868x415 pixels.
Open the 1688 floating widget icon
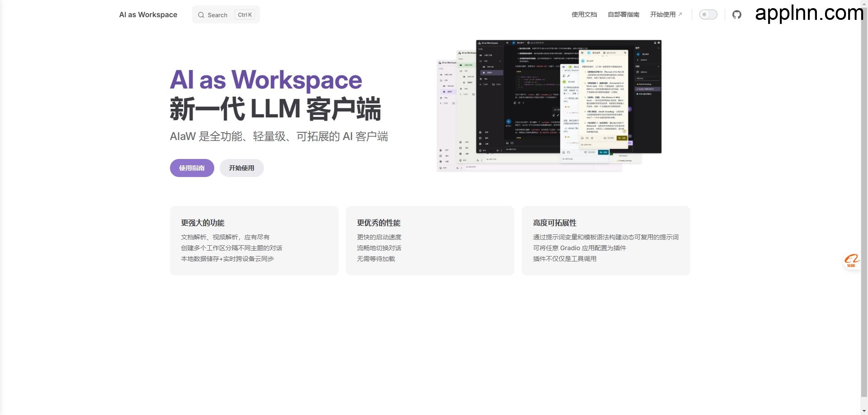[852, 261]
